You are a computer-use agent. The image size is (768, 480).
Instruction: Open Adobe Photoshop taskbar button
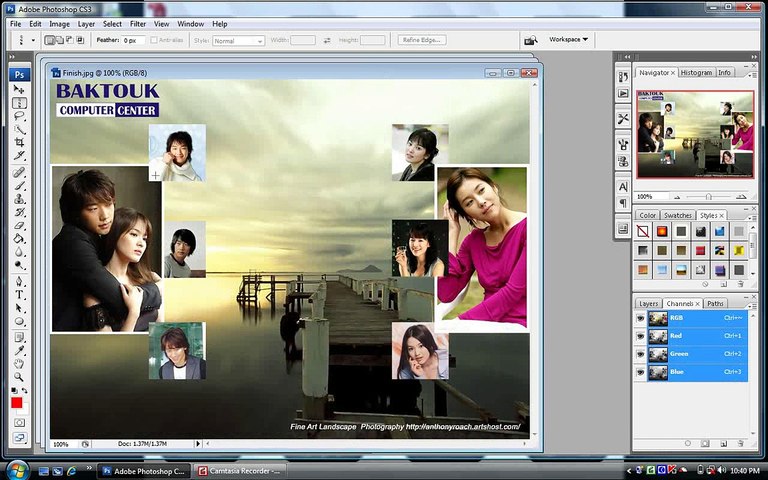click(x=144, y=471)
